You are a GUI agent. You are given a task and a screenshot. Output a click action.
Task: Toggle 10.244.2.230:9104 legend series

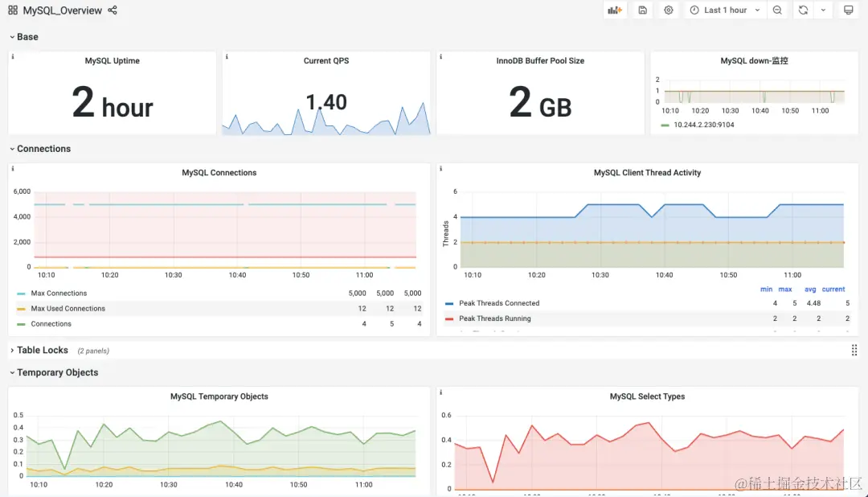click(703, 125)
